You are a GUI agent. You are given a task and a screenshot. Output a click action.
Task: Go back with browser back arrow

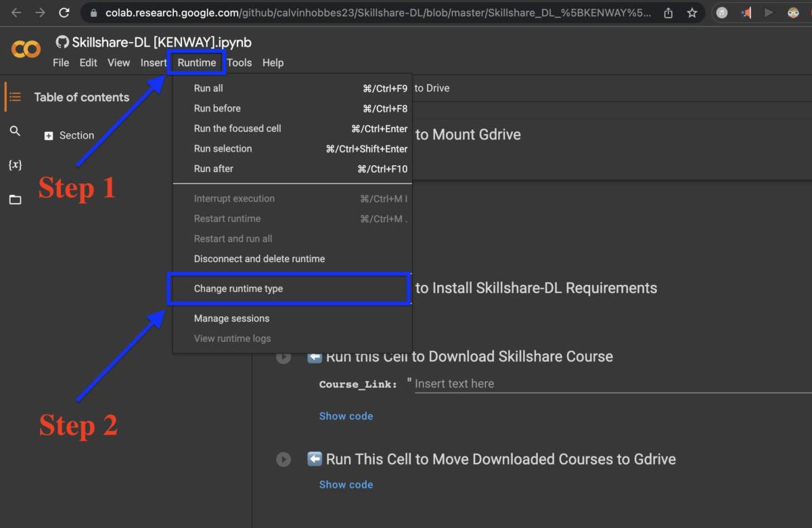tap(16, 12)
